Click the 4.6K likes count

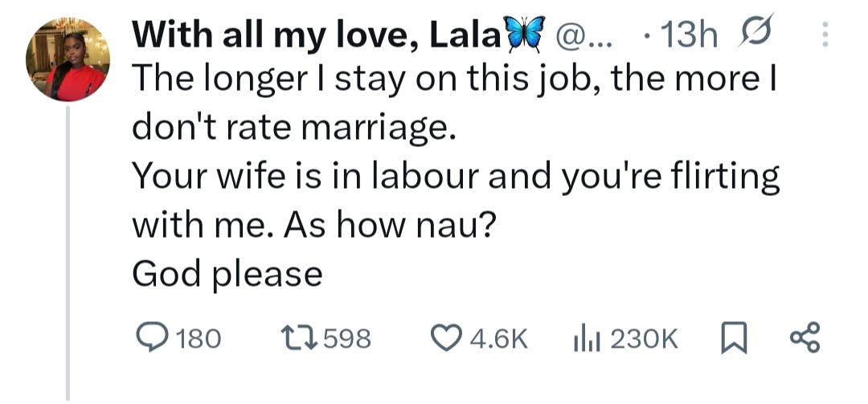coord(498,339)
